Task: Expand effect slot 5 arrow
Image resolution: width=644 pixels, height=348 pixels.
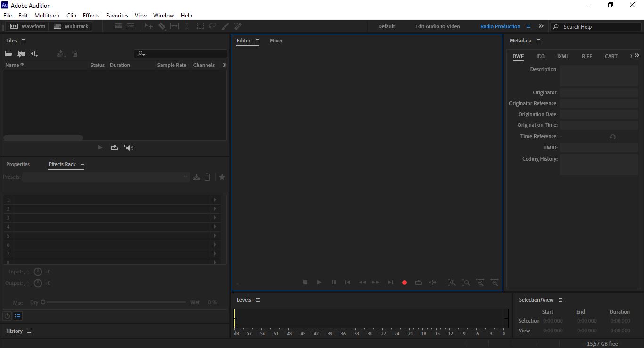Action: click(x=215, y=236)
